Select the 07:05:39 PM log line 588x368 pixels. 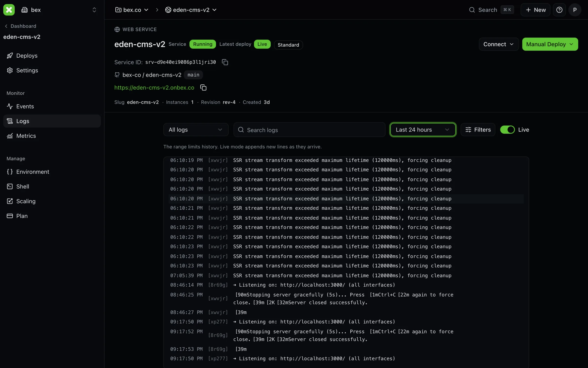point(346,276)
